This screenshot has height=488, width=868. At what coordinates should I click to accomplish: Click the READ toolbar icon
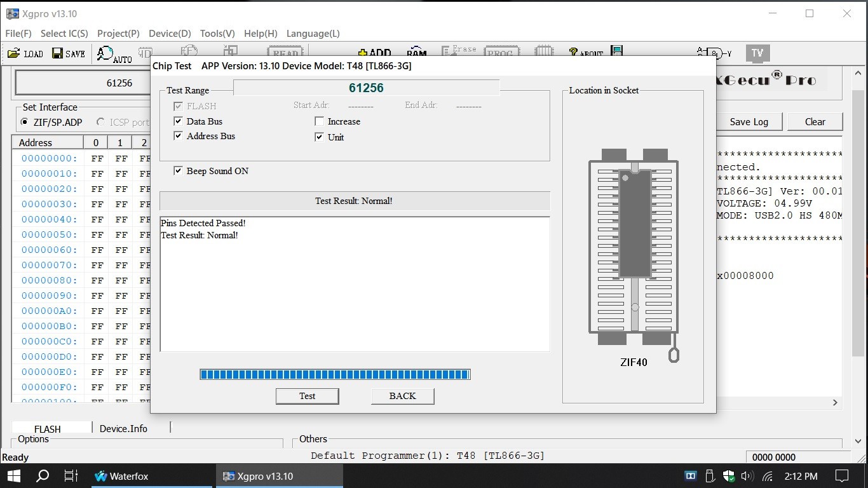(x=285, y=52)
